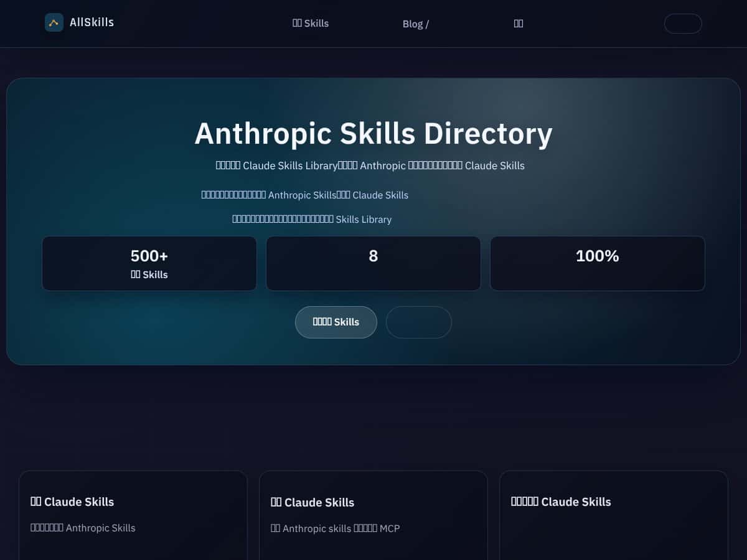The width and height of the screenshot is (747, 560).
Task: Select the Skills item in the navigation bar
Action: point(311,23)
